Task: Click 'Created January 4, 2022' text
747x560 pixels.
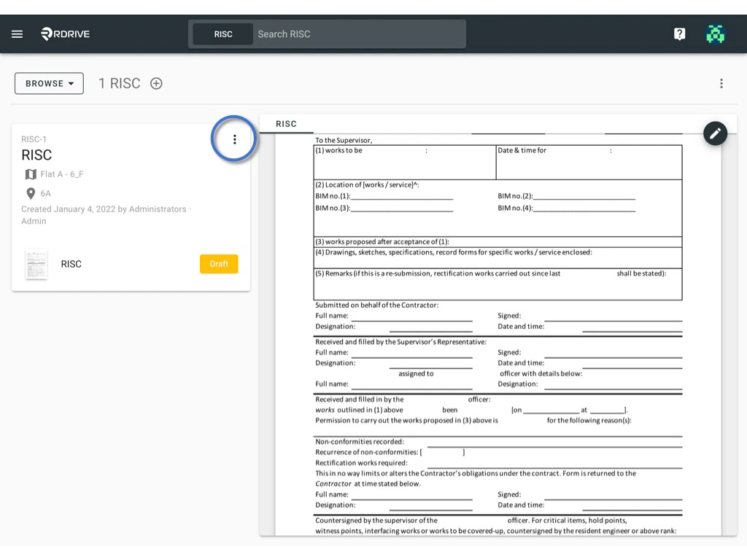Action: tap(68, 209)
